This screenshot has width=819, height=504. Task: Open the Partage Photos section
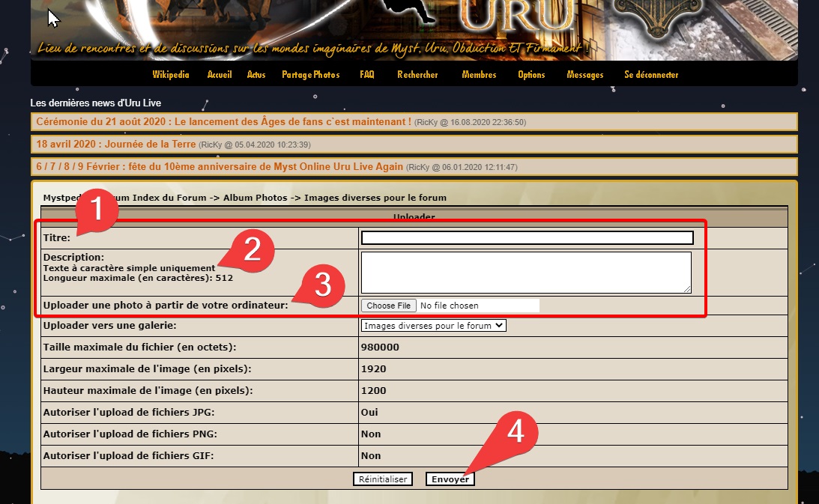(310, 75)
